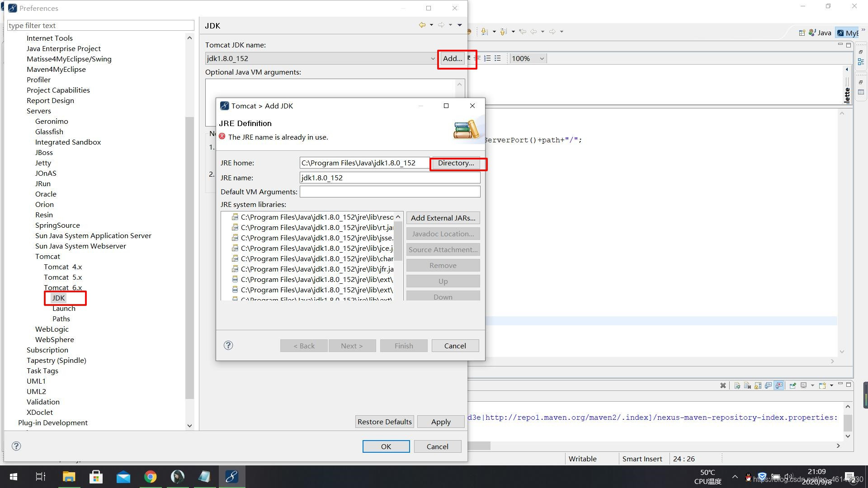
Task: Click the console vertical scrollbar down arrow
Action: (848, 436)
